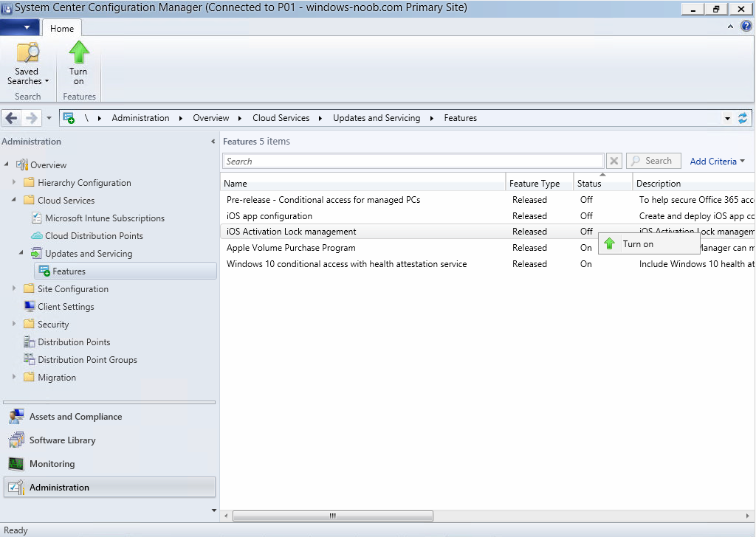This screenshot has width=756, height=537.
Task: Choose Turn on from context menu
Action: 649,244
